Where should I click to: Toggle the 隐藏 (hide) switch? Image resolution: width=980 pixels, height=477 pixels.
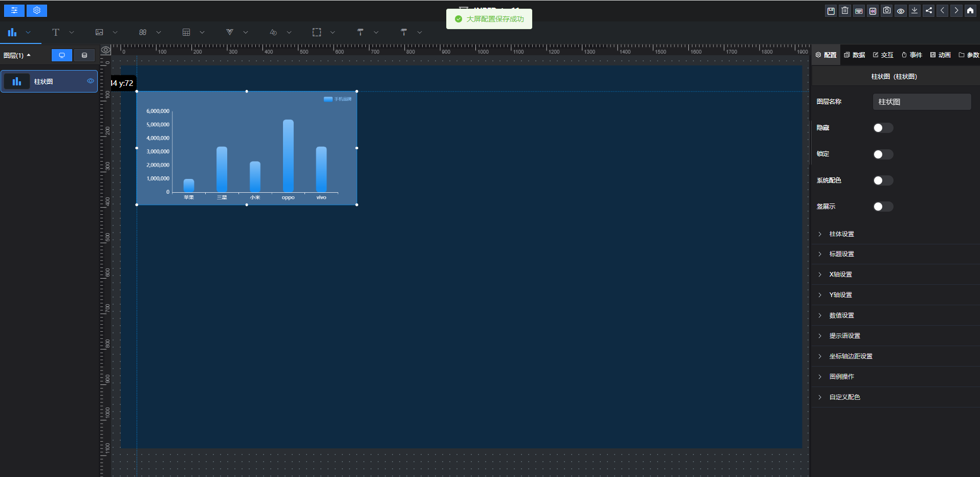(x=883, y=128)
